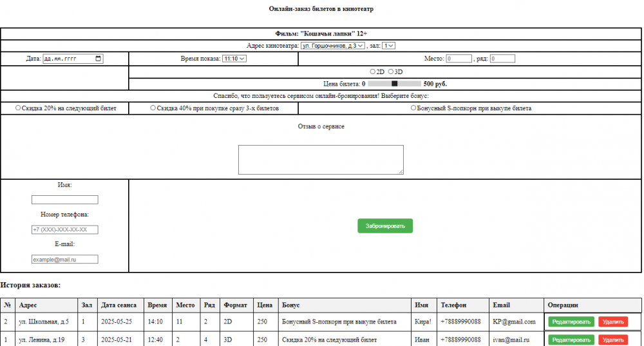The image size is (644, 346).
Task: Click the name cell Иван
Action: pos(424,340)
